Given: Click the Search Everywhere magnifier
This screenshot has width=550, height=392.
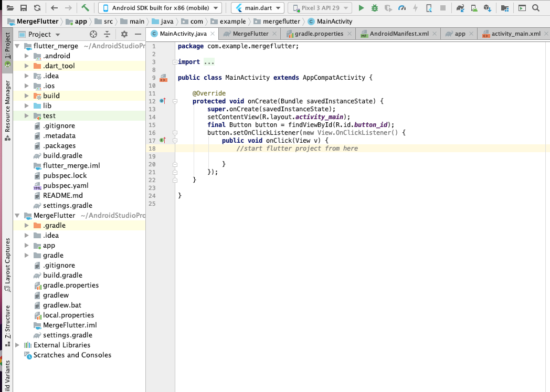Looking at the screenshot, I should point(536,8).
